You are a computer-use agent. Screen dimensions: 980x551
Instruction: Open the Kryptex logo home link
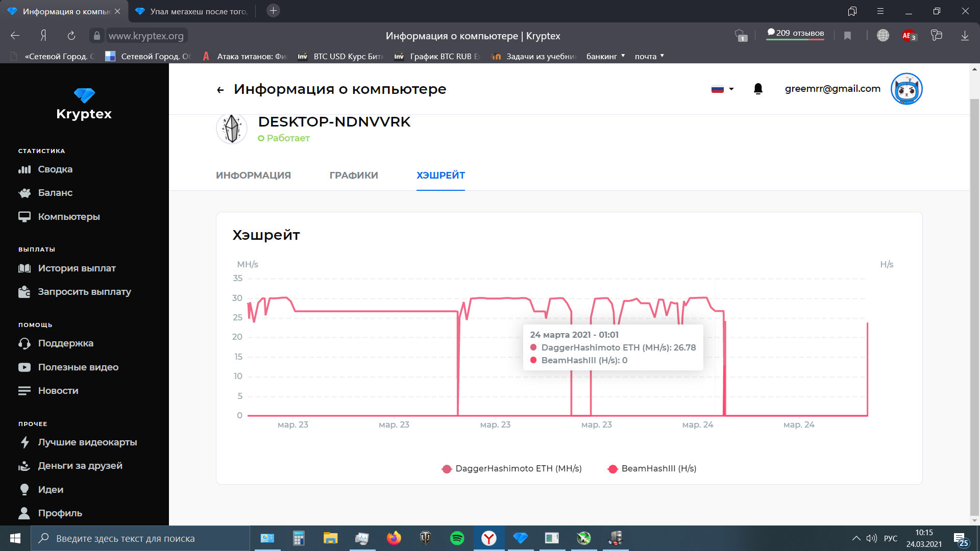pyautogui.click(x=84, y=104)
